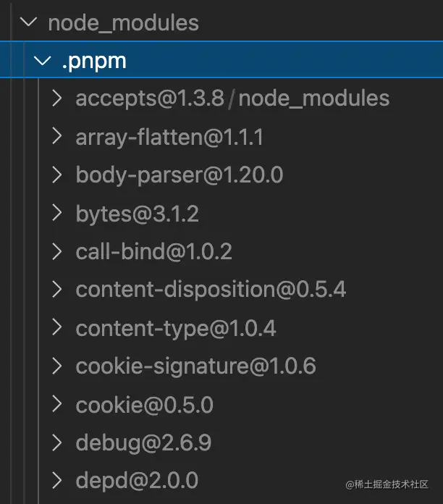Select the bytes@3.1.2 folder label
The width and height of the screenshot is (443, 504).
pyautogui.click(x=138, y=215)
